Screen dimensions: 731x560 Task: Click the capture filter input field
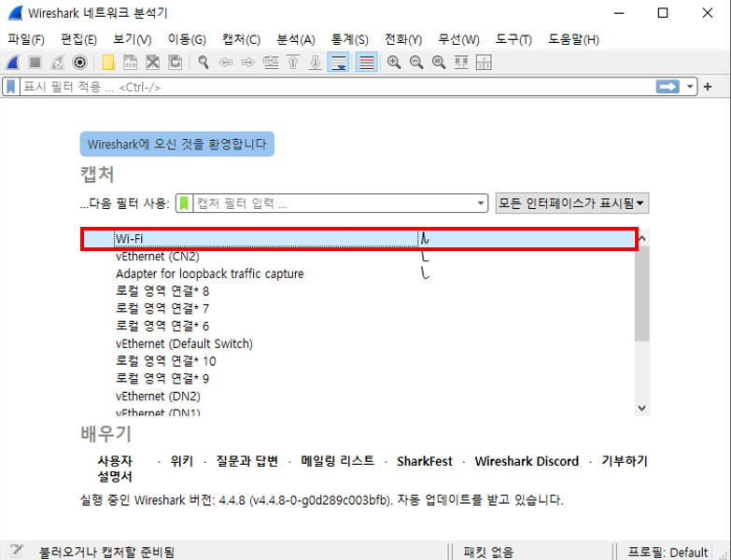[331, 203]
